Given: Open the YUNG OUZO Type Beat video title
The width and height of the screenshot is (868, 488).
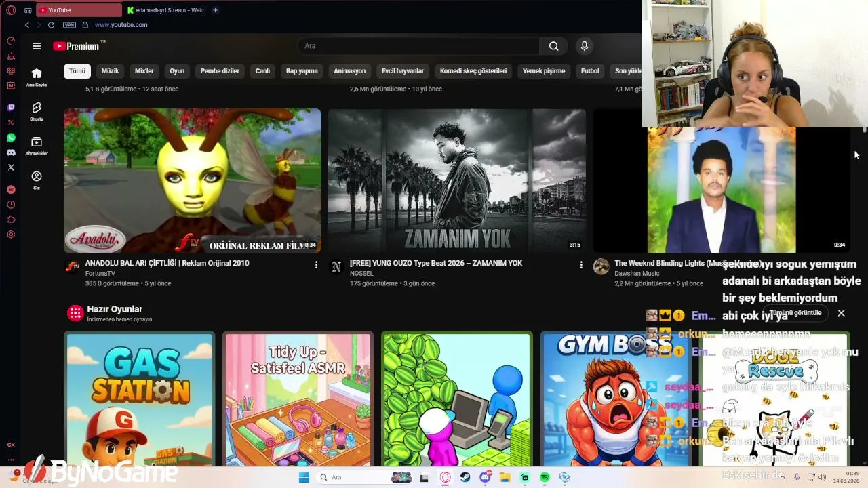Looking at the screenshot, I should pos(436,263).
